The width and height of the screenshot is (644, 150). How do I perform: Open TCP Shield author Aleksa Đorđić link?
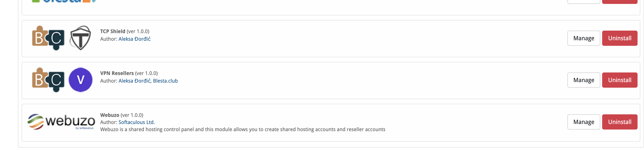coord(135,39)
